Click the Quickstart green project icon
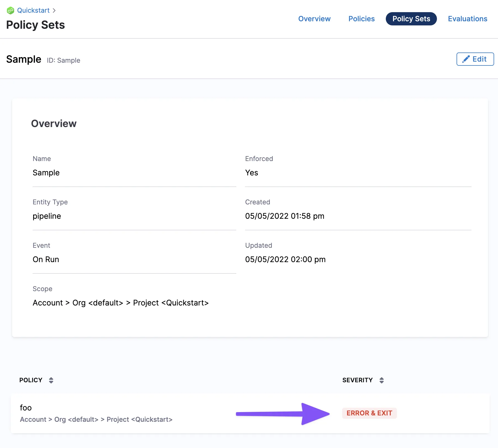The width and height of the screenshot is (498, 448). pyautogui.click(x=11, y=10)
